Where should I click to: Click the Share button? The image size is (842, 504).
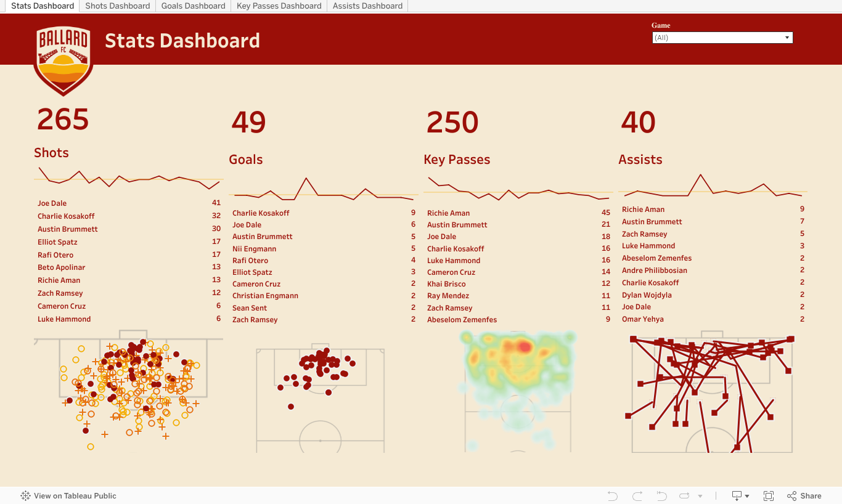(804, 496)
